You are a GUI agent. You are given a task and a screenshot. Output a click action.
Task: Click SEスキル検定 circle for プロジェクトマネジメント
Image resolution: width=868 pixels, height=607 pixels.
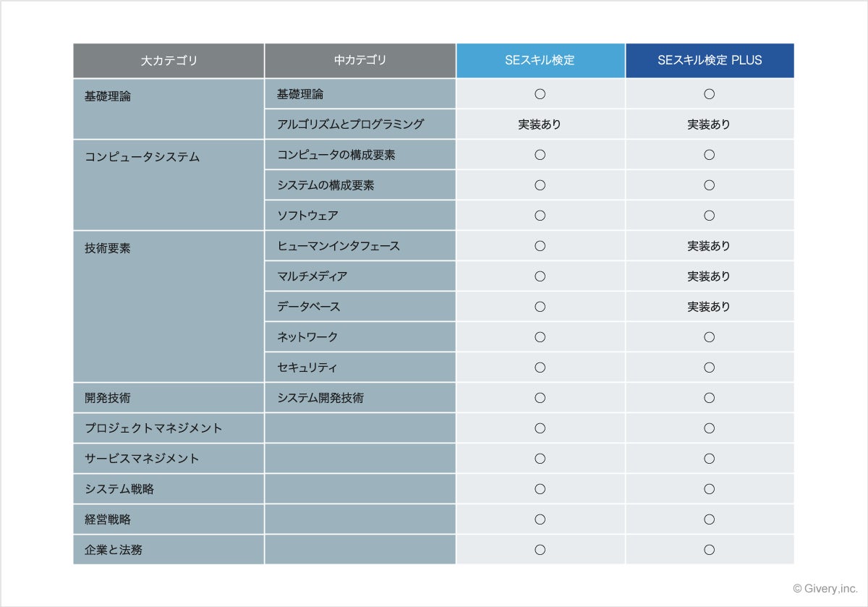tap(540, 428)
